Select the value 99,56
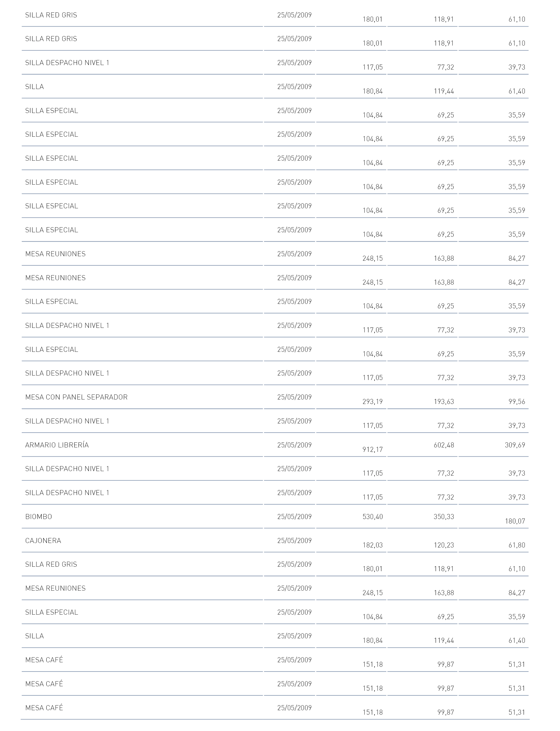 (517, 402)
